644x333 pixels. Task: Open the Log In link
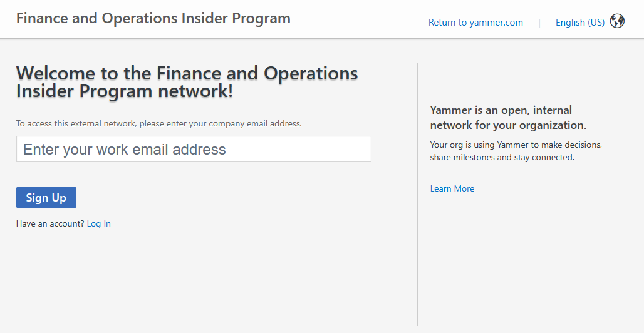pyautogui.click(x=98, y=224)
